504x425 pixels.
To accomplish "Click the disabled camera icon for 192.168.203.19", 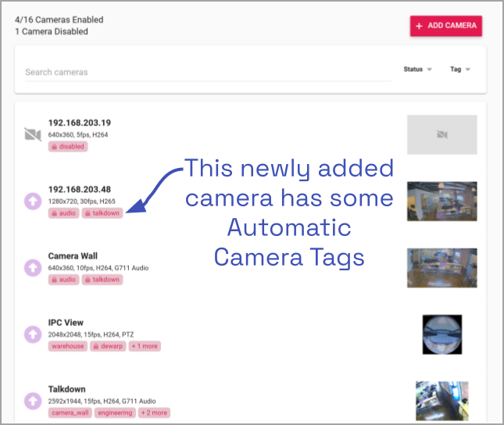I will pos(33,134).
